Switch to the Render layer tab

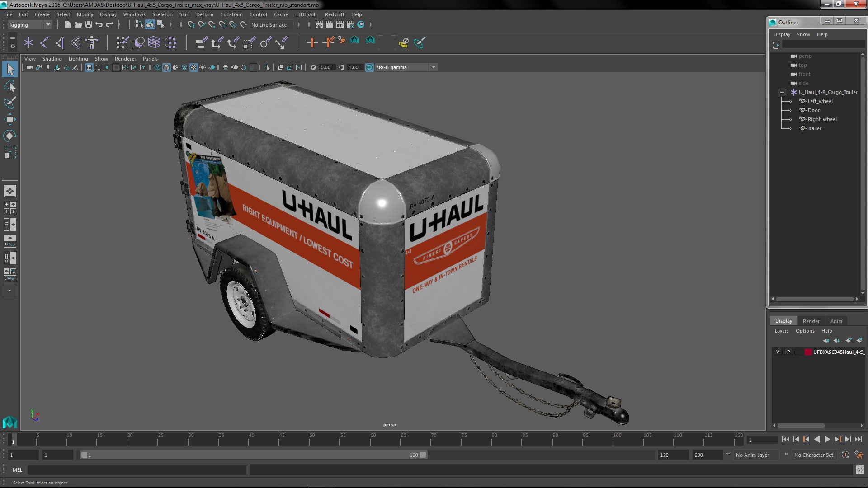(811, 321)
